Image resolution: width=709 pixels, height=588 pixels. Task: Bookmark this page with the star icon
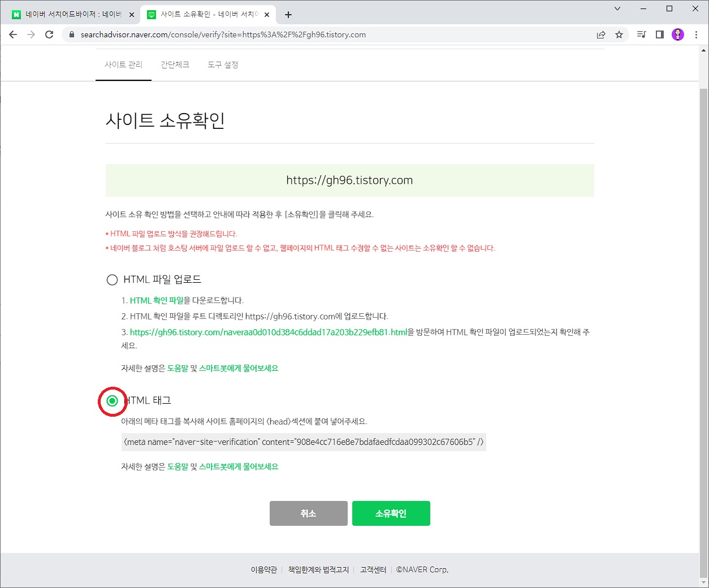pos(619,34)
